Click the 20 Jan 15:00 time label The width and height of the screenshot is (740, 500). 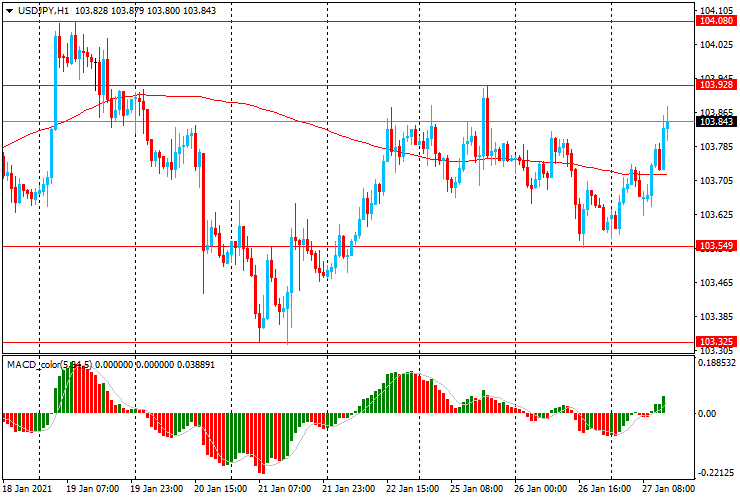click(219, 489)
